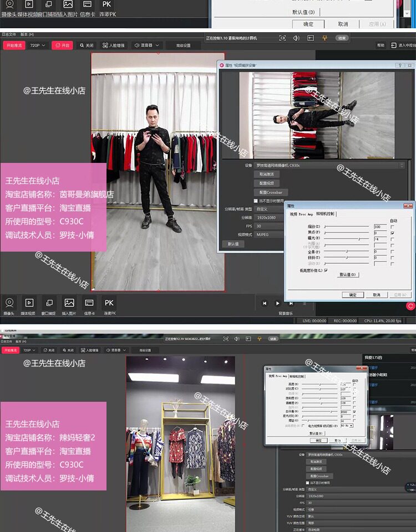Viewport: 416px width, 532px height.
Task: Click 取消激活 button in upper dialog
Action: pos(267,174)
